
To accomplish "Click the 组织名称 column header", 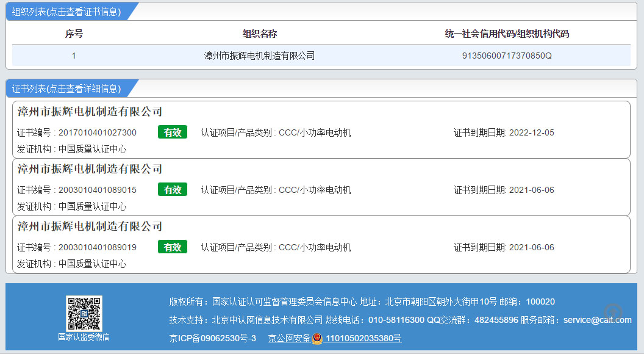I will (259, 34).
